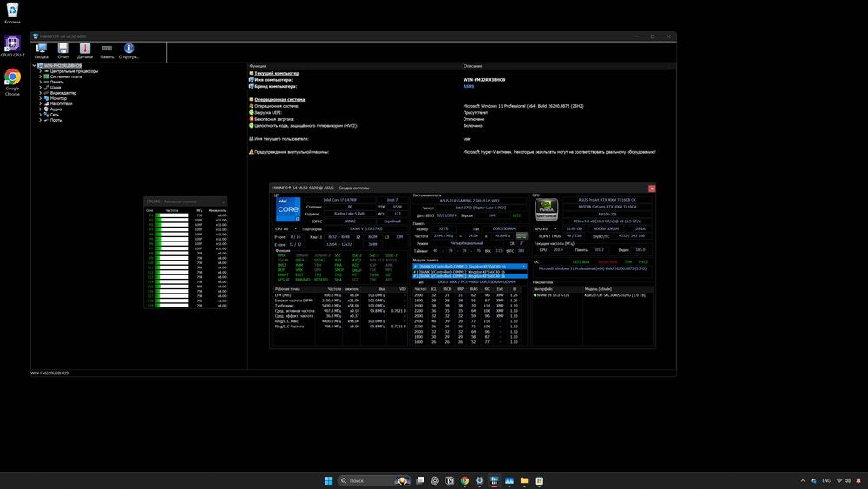
Task: Select the Сеть tree item
Action: tap(54, 115)
